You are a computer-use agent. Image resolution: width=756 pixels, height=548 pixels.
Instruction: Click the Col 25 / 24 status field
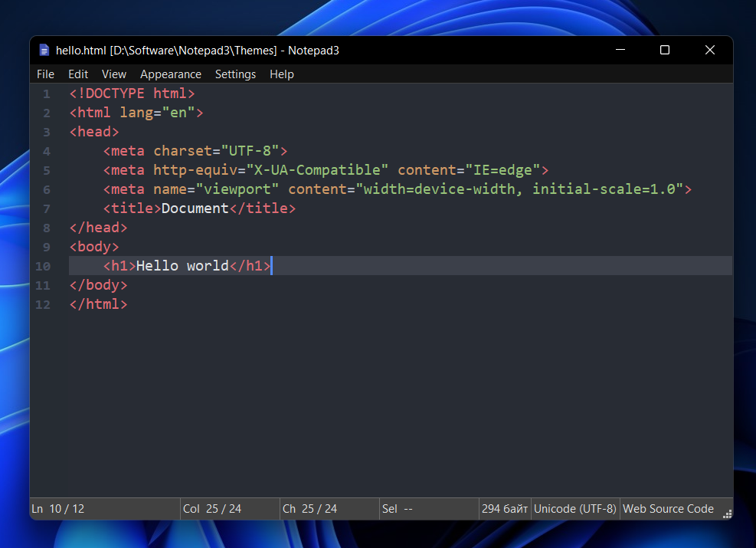[x=230, y=509]
